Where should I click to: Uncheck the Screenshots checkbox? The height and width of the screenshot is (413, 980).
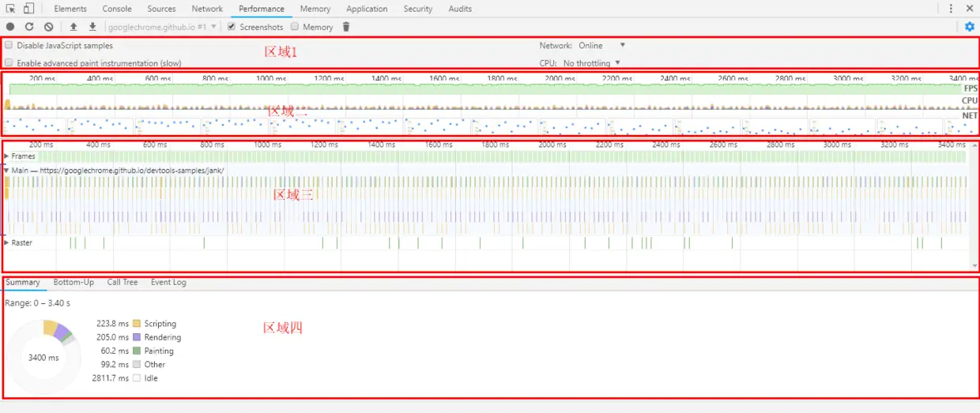coord(232,27)
